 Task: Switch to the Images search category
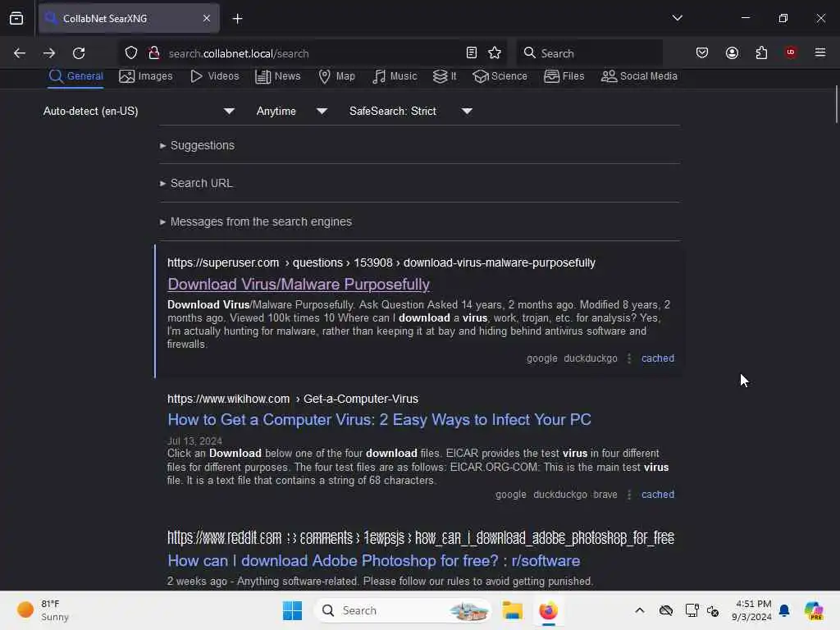point(146,76)
